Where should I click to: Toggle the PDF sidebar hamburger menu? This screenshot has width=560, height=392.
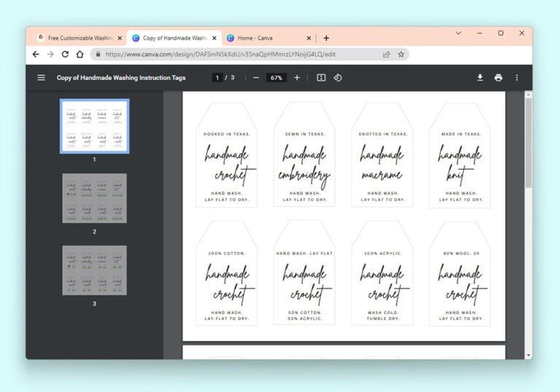click(x=42, y=78)
